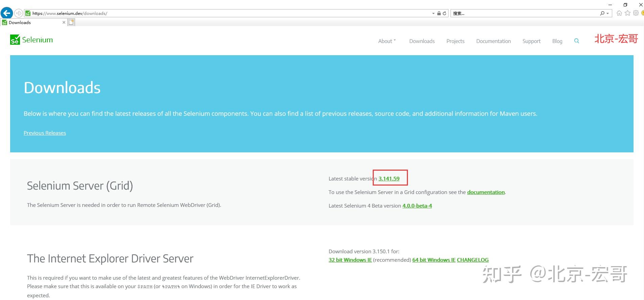
Task: Open the site search magnifier in navbar
Action: (577, 41)
